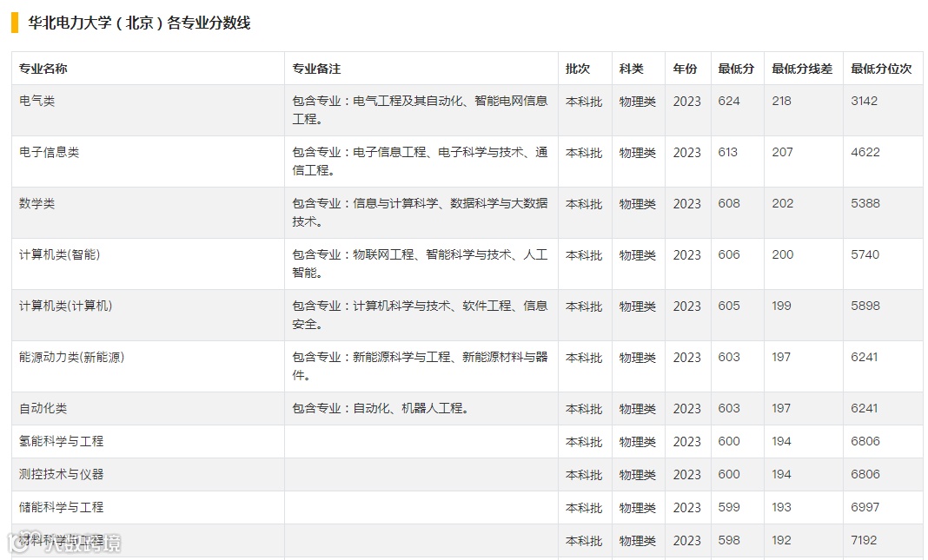The image size is (928, 560).
Task: Click the remark listing 物联网工程 majors
Action: click(421, 264)
